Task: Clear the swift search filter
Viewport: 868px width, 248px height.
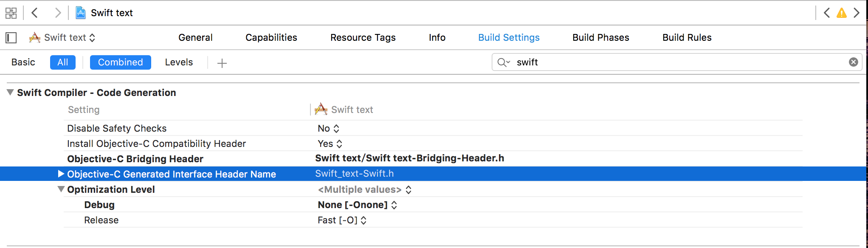Action: pyautogui.click(x=853, y=62)
